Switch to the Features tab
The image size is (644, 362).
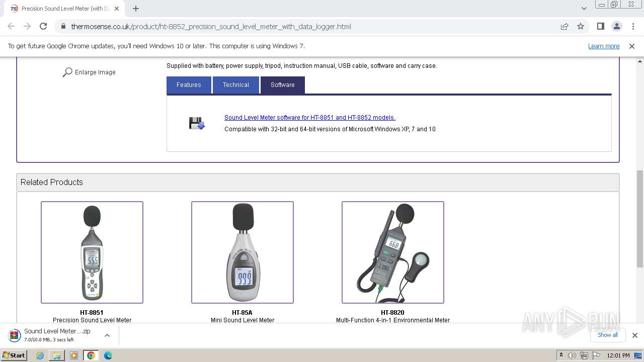click(x=189, y=85)
